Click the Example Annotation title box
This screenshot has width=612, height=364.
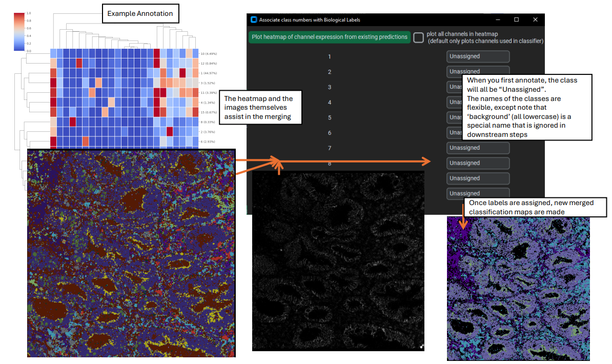tap(140, 14)
